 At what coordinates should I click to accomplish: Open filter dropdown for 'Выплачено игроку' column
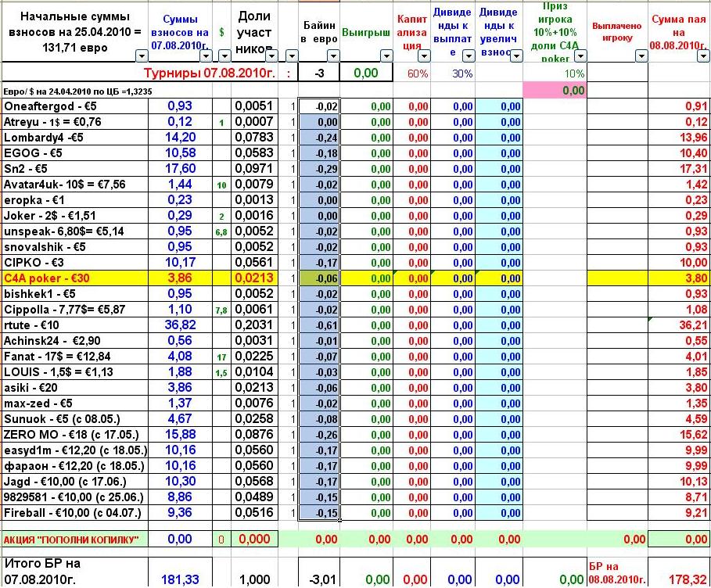pos(641,56)
